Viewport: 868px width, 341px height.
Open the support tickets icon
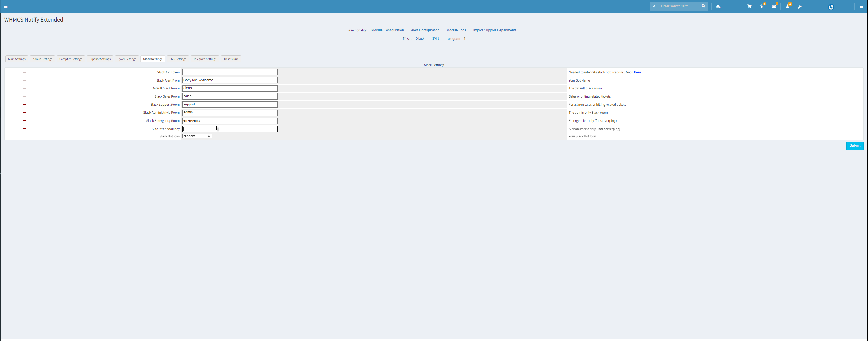[x=774, y=7]
